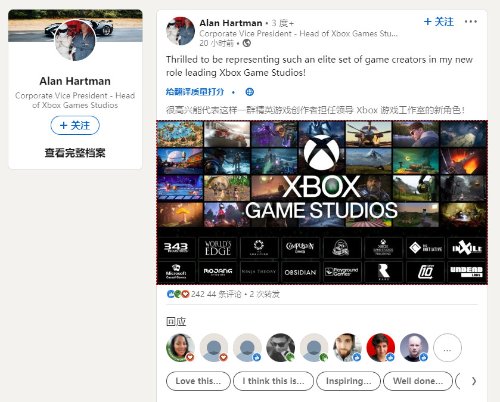The image size is (500, 402).
Task: Open the bald man reactor avatar
Action: [x=414, y=348]
